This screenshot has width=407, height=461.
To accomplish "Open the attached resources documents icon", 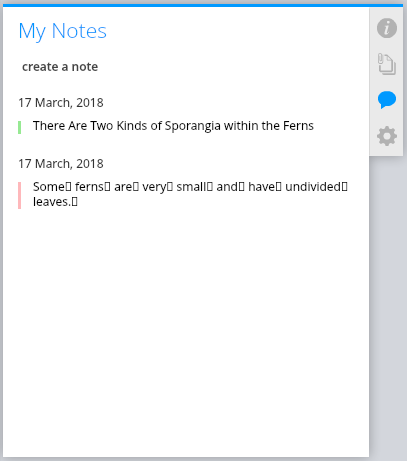I will point(387,64).
